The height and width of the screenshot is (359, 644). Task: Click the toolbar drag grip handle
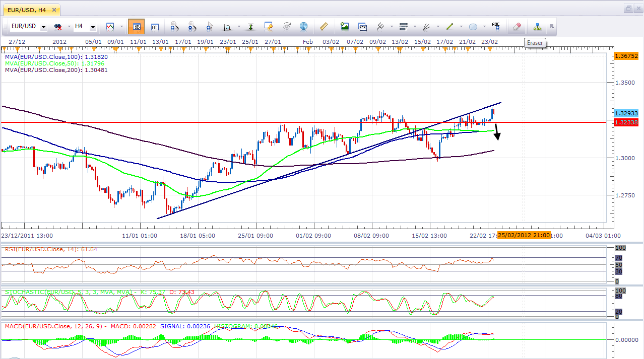pos(6,26)
